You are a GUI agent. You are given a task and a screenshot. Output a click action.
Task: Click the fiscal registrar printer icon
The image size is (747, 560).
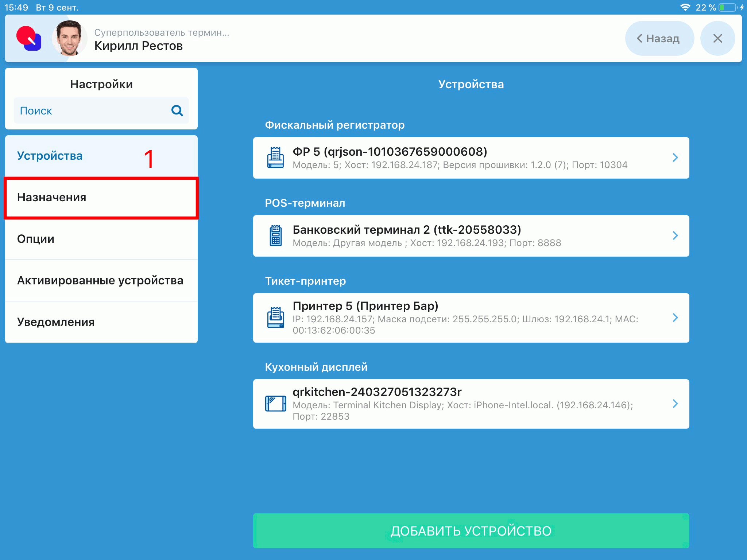tap(275, 157)
